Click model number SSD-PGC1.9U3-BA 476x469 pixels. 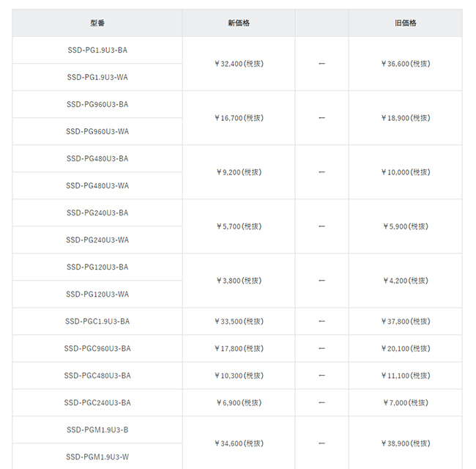tap(97, 321)
